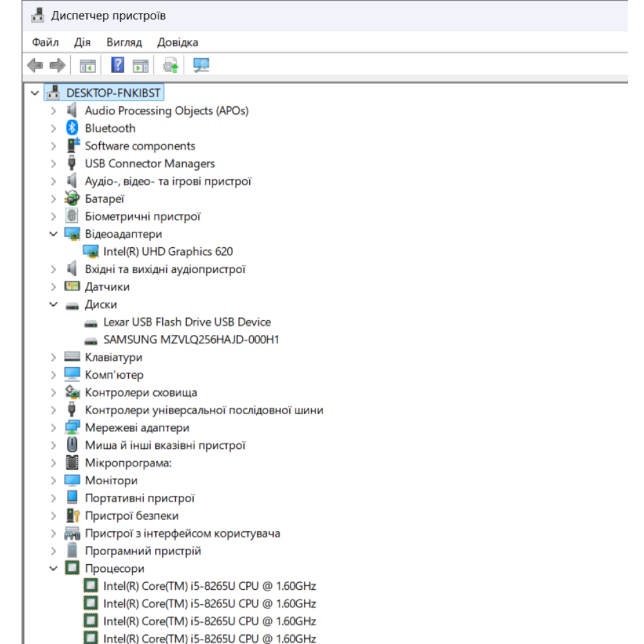Expand the Мережеві адаптери category
Screen dimensions: 644x644
click(53, 428)
